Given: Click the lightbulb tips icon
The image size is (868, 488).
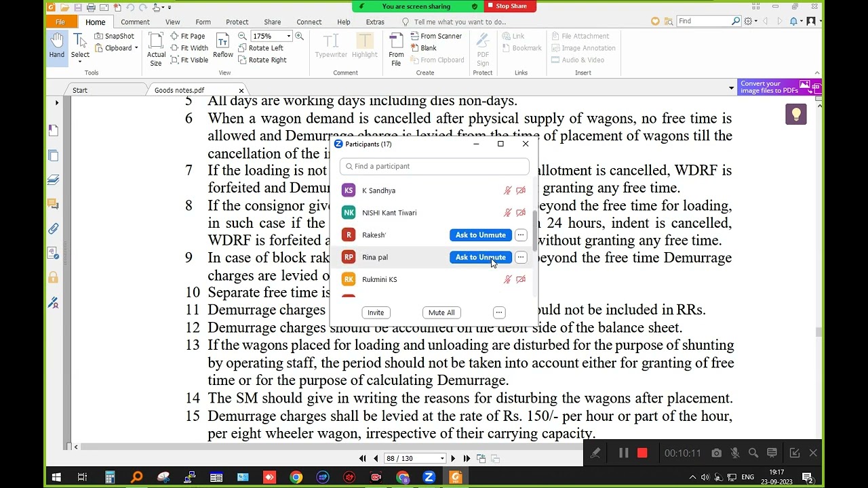Looking at the screenshot, I should (796, 115).
